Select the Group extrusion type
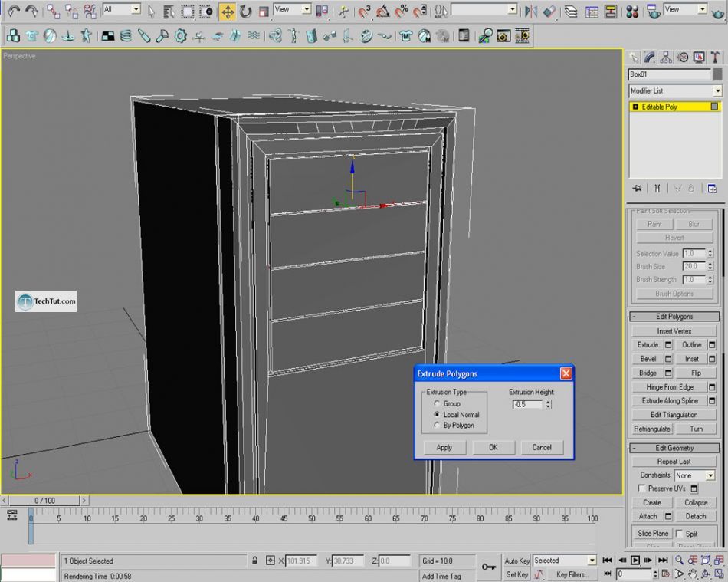The height and width of the screenshot is (582, 728). point(437,403)
